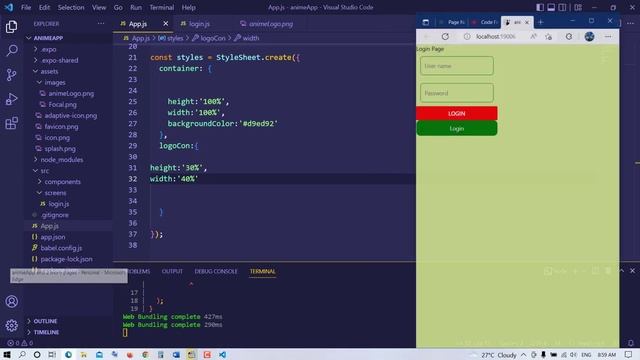
Task: Select app.json in the explorer
Action: [53, 237]
